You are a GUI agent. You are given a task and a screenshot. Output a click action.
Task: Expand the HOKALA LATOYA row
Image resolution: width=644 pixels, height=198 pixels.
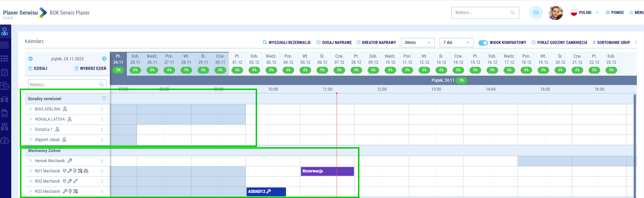31,119
